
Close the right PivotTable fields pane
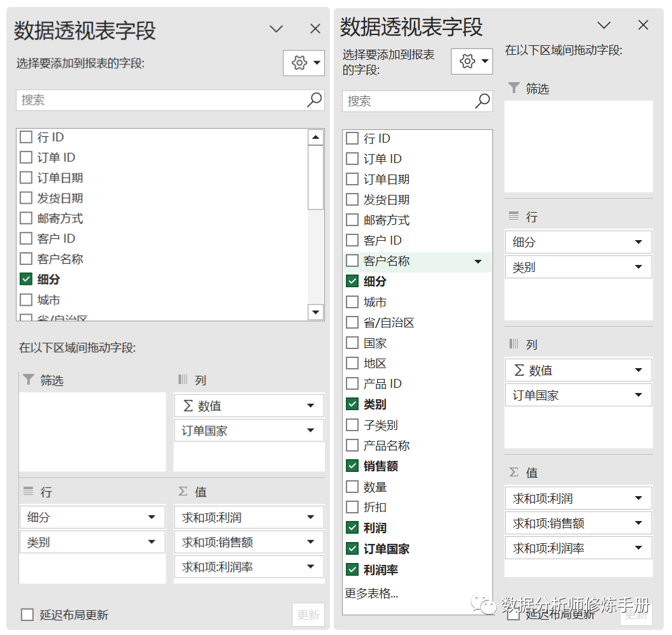(643, 25)
